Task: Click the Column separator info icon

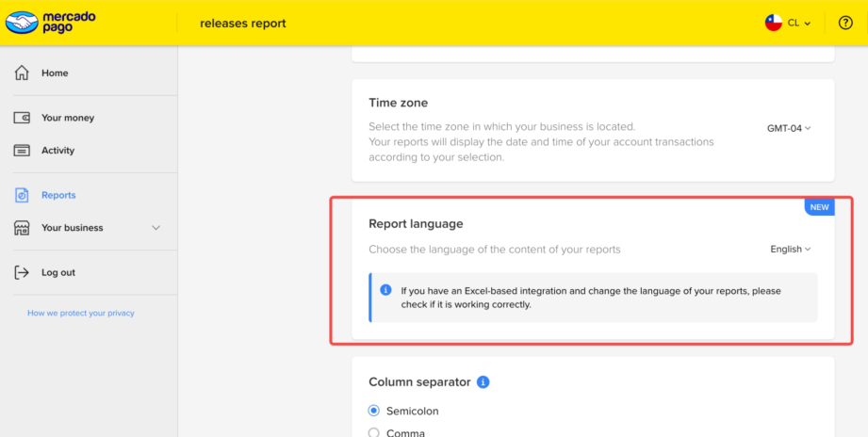Action: [x=483, y=382]
